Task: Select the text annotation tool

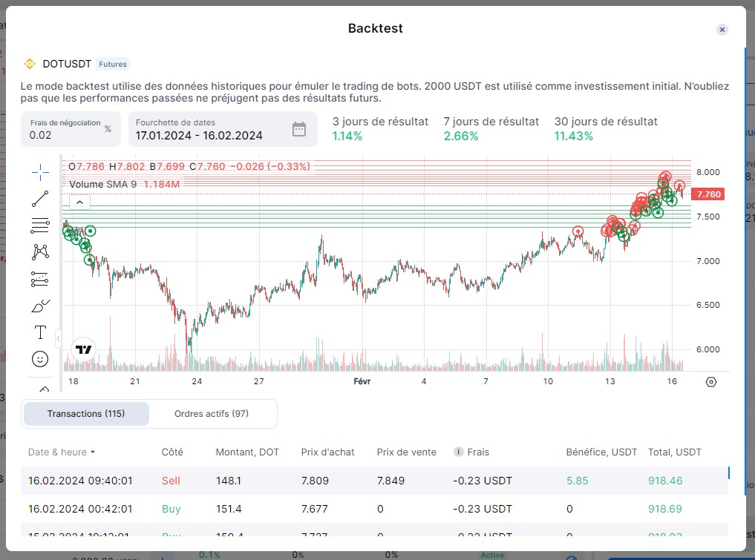Action: 40,332
